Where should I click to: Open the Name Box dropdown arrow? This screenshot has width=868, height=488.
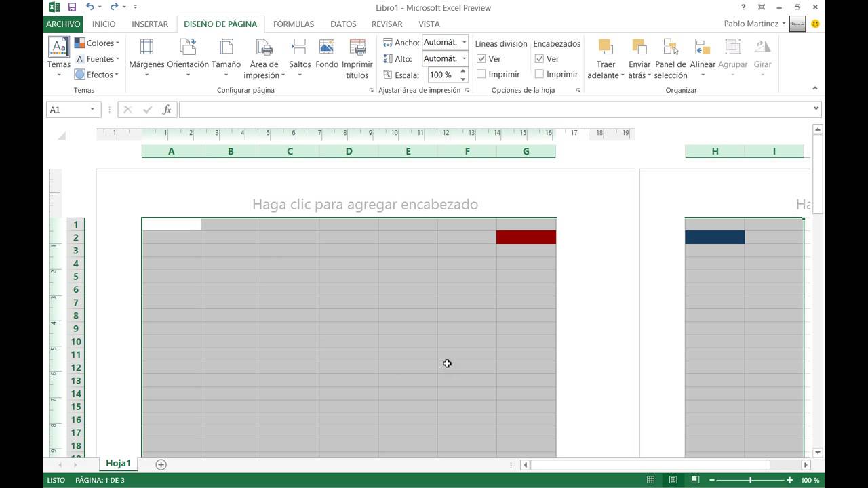pyautogui.click(x=92, y=110)
